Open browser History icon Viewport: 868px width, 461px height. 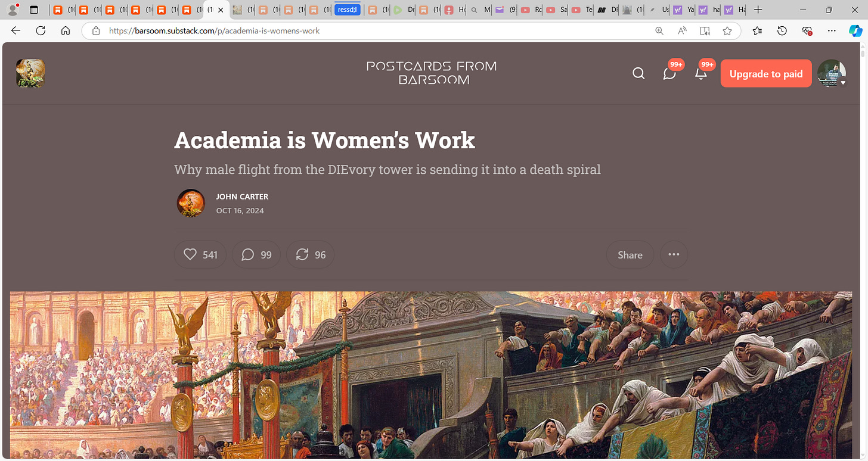click(x=782, y=31)
